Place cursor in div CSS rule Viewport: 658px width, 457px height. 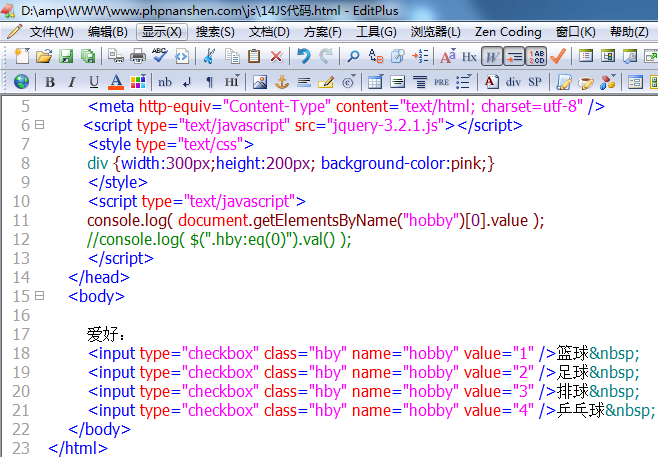291,163
